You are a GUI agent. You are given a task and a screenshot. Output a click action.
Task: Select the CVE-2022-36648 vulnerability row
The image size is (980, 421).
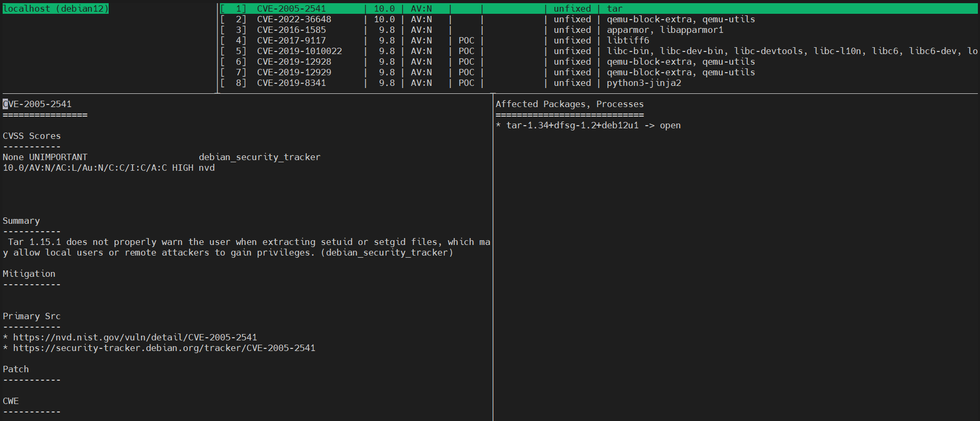(294, 19)
